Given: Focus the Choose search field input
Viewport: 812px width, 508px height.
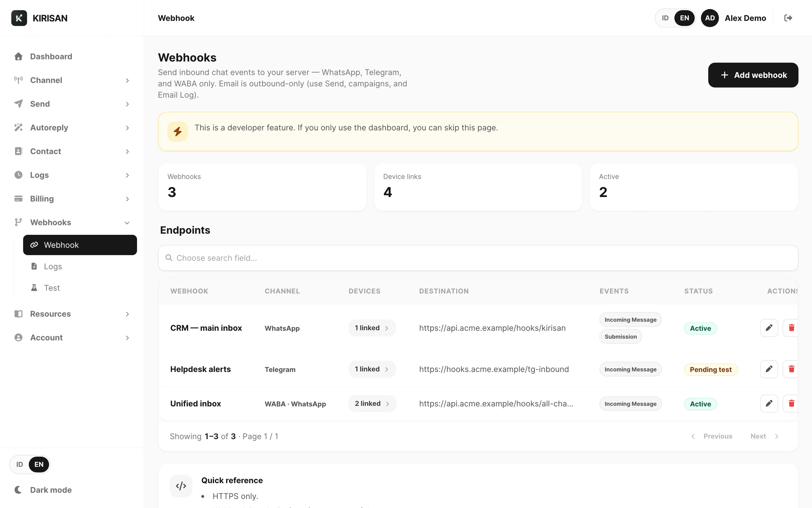Looking at the screenshot, I should (478, 258).
